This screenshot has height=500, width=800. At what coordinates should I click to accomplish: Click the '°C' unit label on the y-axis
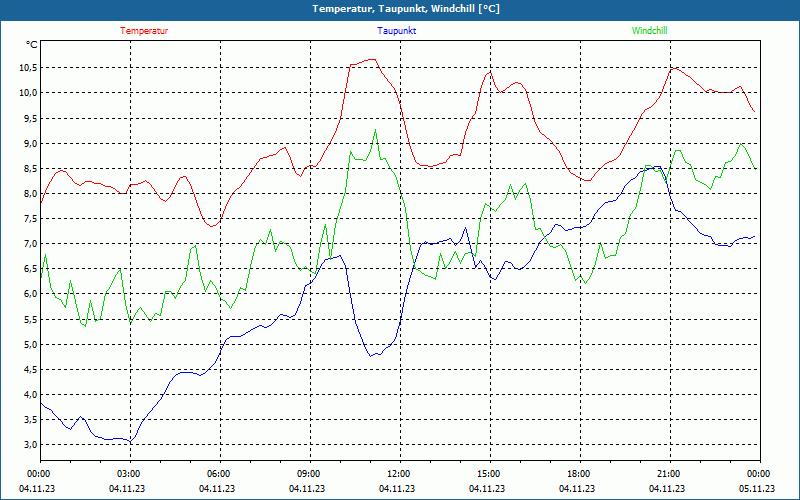point(32,45)
